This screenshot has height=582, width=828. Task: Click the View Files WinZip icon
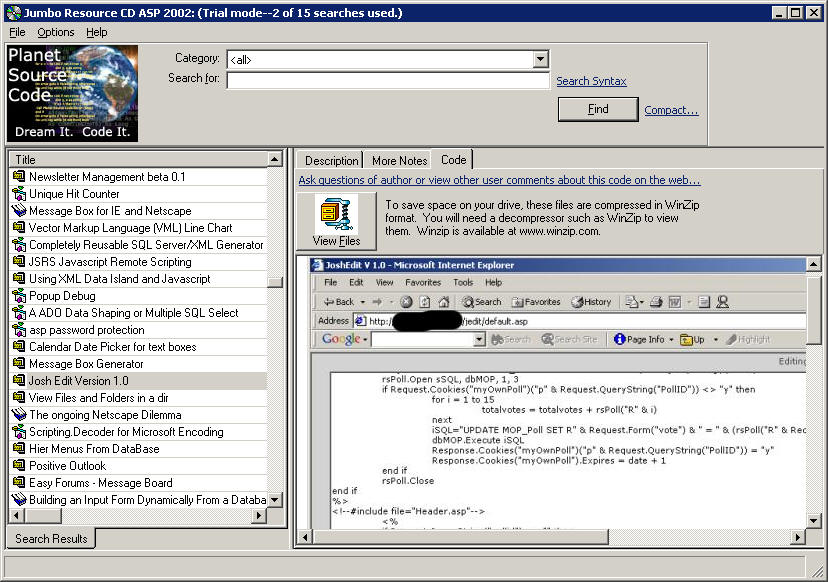336,213
